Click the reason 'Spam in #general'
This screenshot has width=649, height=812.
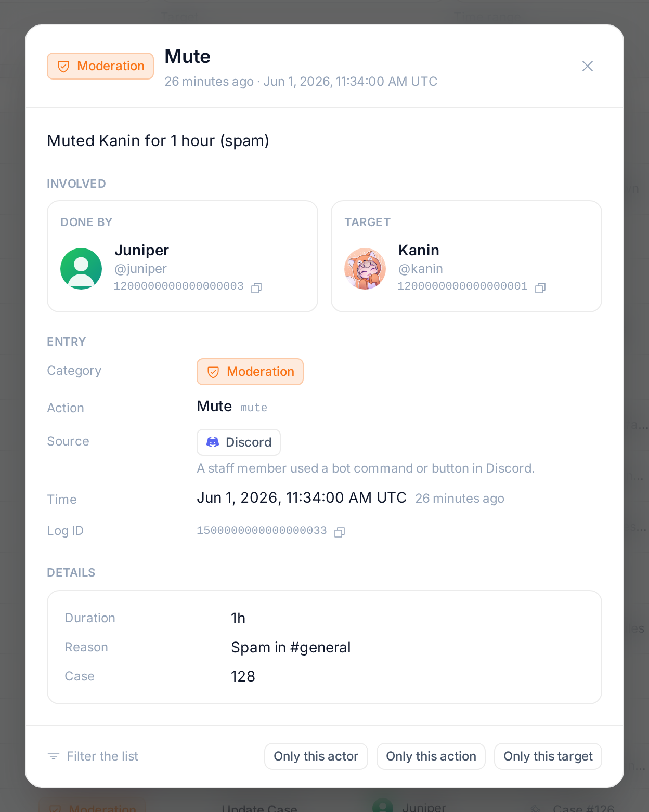click(x=291, y=647)
